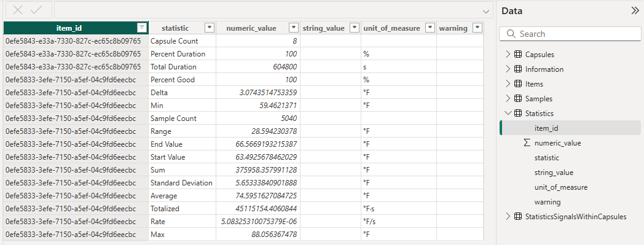Open the numeric_value column filter dropdown
Screen dimensions: 644x245
[x=294, y=28]
